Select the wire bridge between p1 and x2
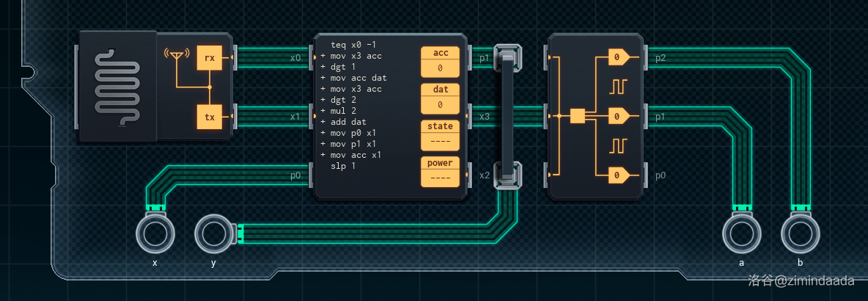Image resolution: width=868 pixels, height=301 pixels. click(x=507, y=116)
